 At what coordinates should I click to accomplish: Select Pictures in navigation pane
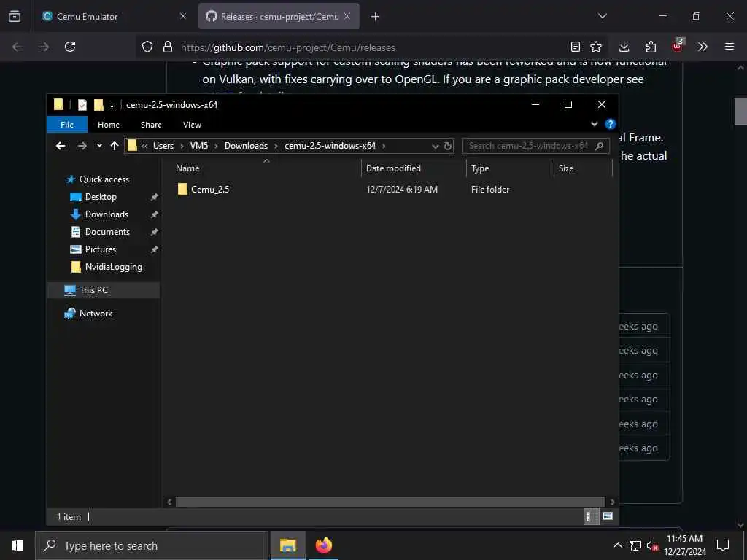[x=100, y=249]
